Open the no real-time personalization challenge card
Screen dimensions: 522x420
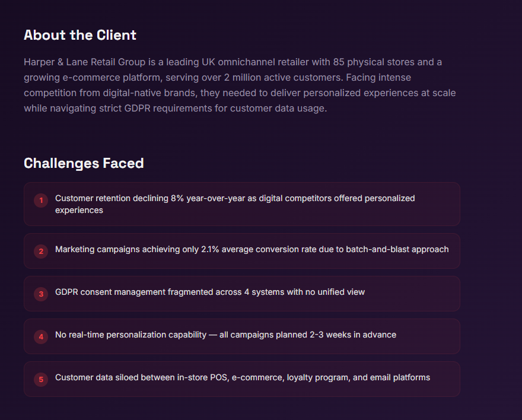[x=225, y=335]
